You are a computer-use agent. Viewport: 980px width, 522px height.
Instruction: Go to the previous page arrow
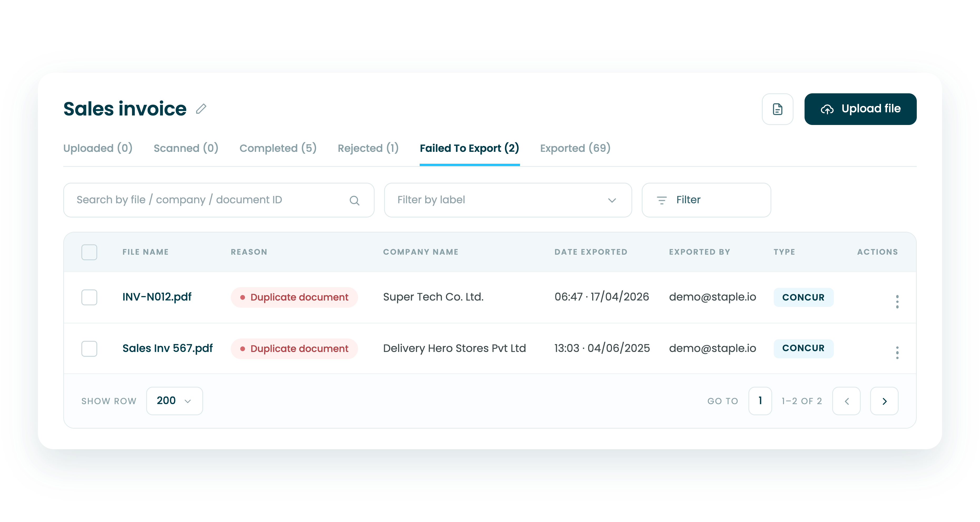coord(846,401)
